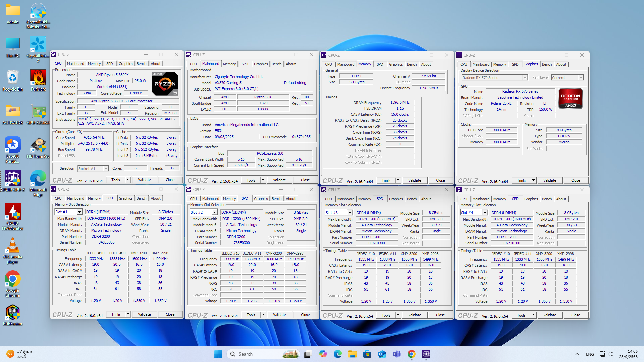Click the DRAM Frequency 1596.5 MHz value

(x=400, y=102)
